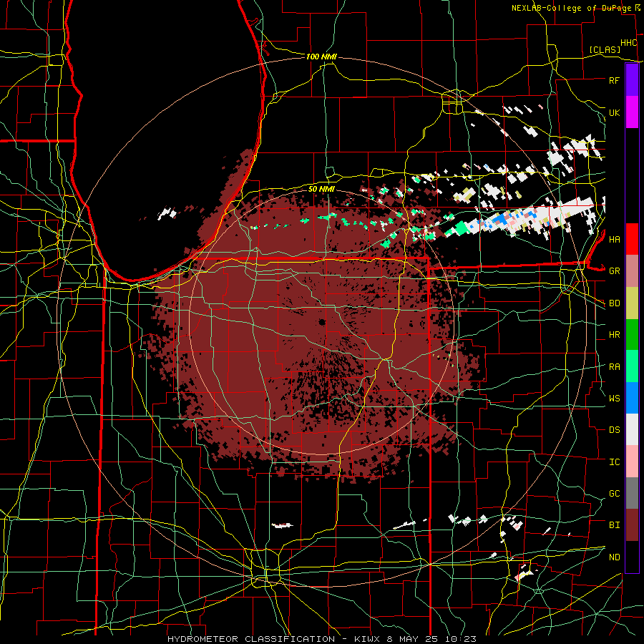The height and width of the screenshot is (644, 644).
Task: Click the HHC product code label
Action: [628, 43]
